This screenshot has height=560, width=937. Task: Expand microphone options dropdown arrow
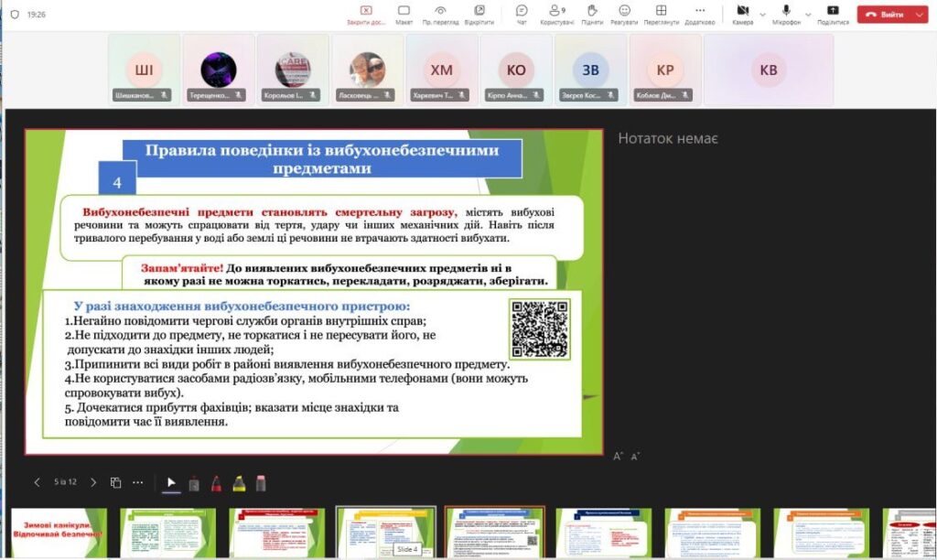pyautogui.click(x=808, y=15)
